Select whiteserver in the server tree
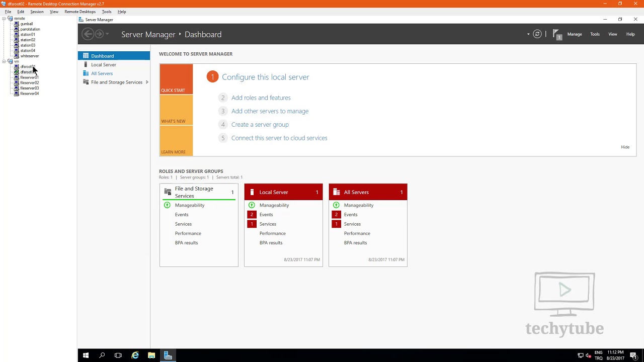The height and width of the screenshot is (362, 644). [x=30, y=56]
